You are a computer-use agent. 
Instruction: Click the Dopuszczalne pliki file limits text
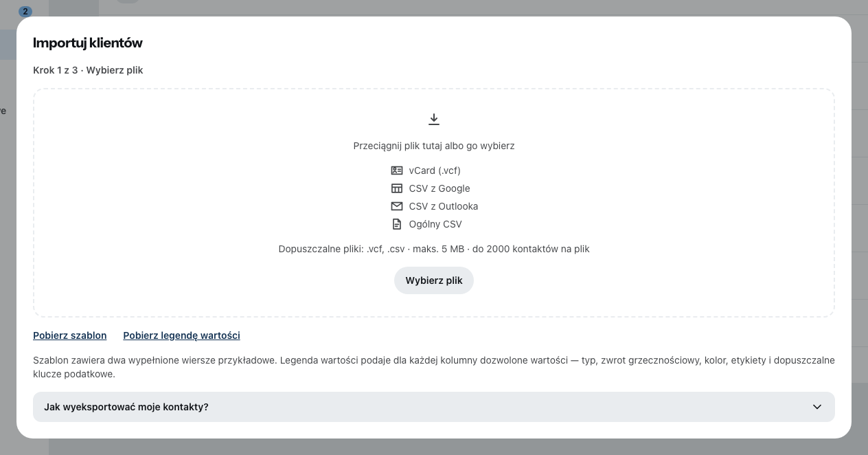[x=434, y=249]
